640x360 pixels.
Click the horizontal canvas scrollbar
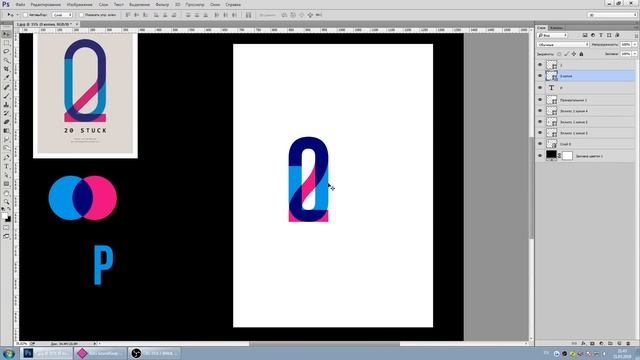click(324, 344)
